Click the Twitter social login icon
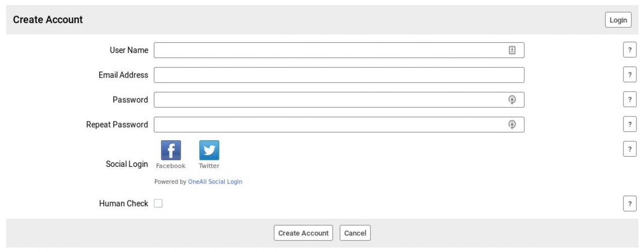Image resolution: width=644 pixels, height=252 pixels. point(209,150)
